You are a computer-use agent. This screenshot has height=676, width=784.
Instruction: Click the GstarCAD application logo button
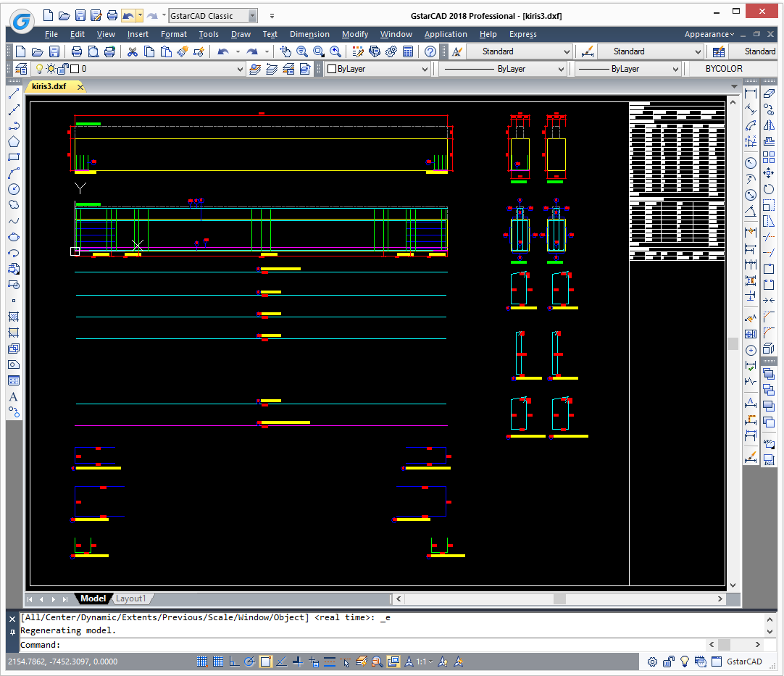pos(22,21)
